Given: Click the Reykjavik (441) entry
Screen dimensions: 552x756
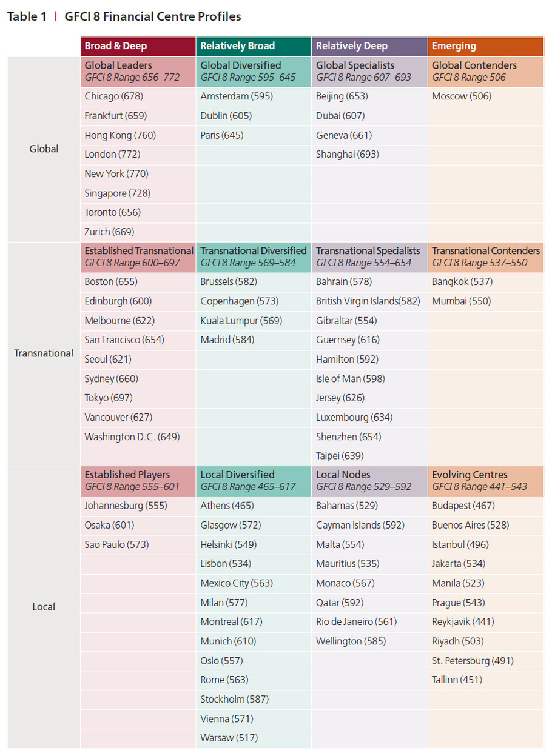Looking at the screenshot, I should [463, 622].
